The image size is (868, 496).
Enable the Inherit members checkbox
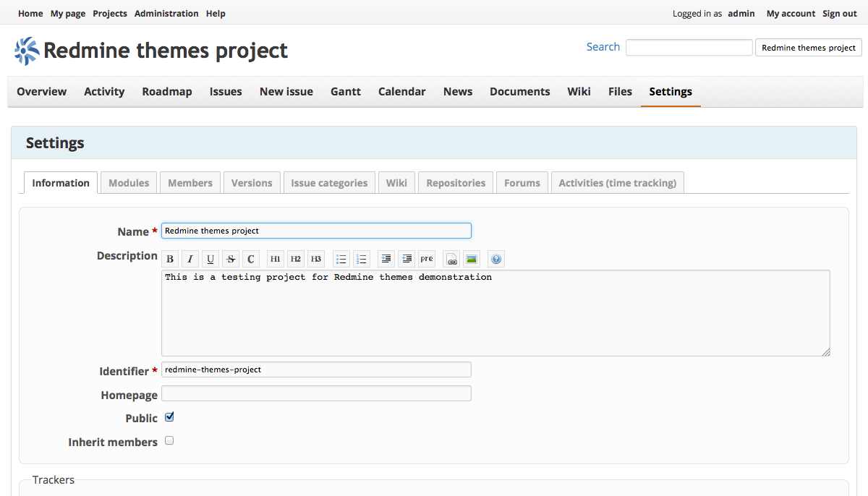169,440
